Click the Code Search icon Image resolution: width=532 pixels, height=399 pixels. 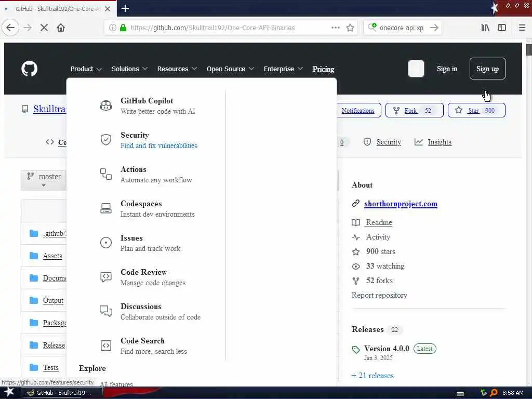pyautogui.click(x=106, y=345)
